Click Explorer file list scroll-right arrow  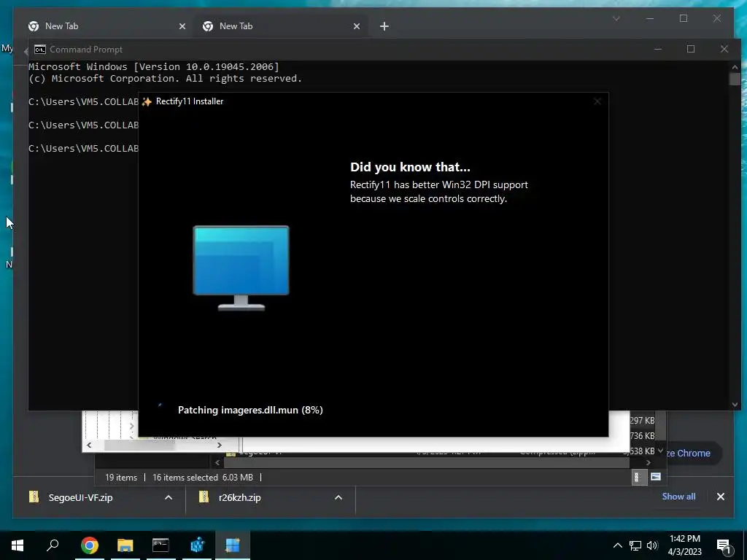[648, 462]
